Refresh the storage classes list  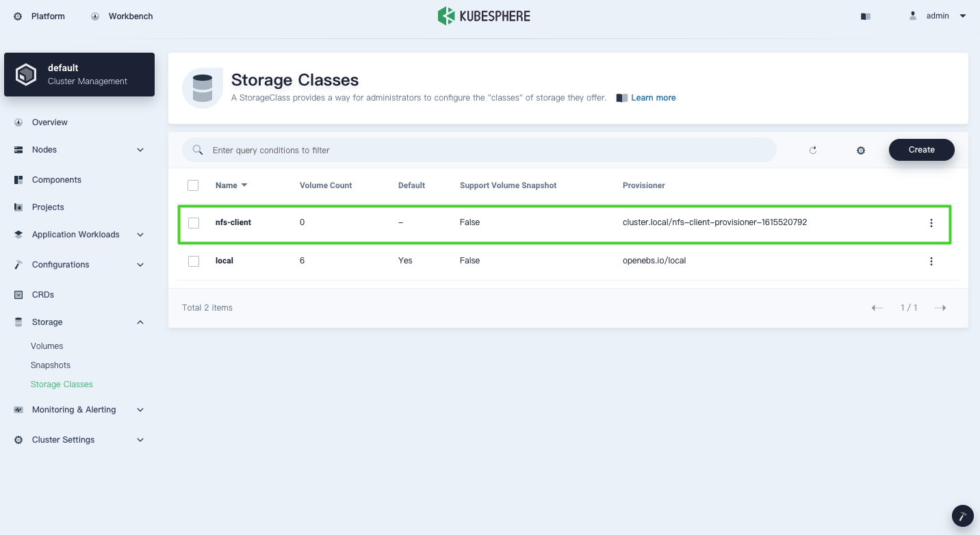(x=812, y=150)
